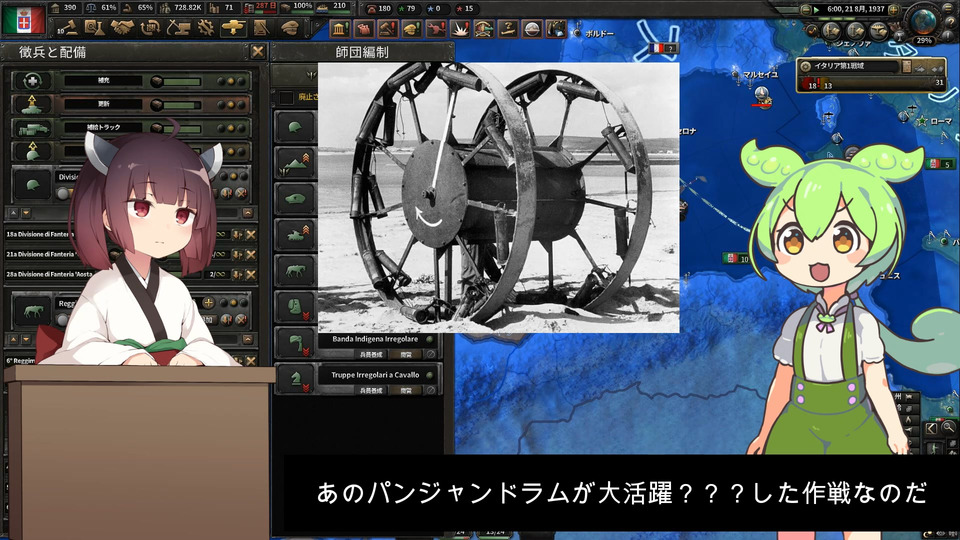The image size is (960, 540).
Task: Click the explosion alert icon
Action: 460,29
